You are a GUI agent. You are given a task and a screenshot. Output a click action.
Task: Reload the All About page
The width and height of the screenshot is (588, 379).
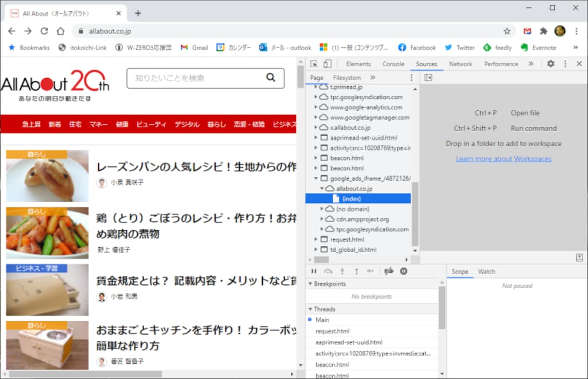(x=44, y=31)
